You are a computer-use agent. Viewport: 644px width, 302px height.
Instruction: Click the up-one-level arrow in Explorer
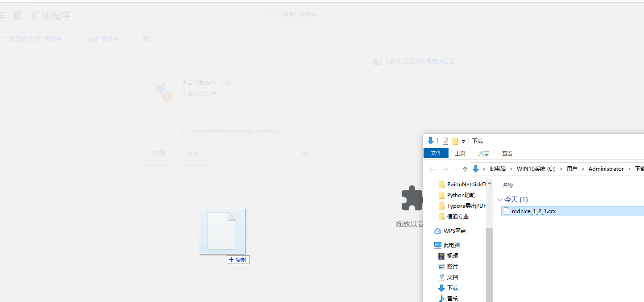coord(465,169)
